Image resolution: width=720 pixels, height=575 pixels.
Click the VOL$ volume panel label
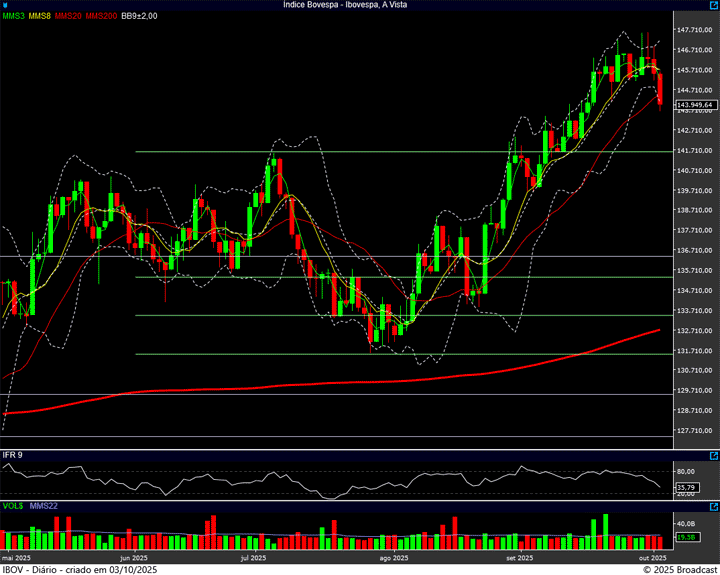pos(14,506)
